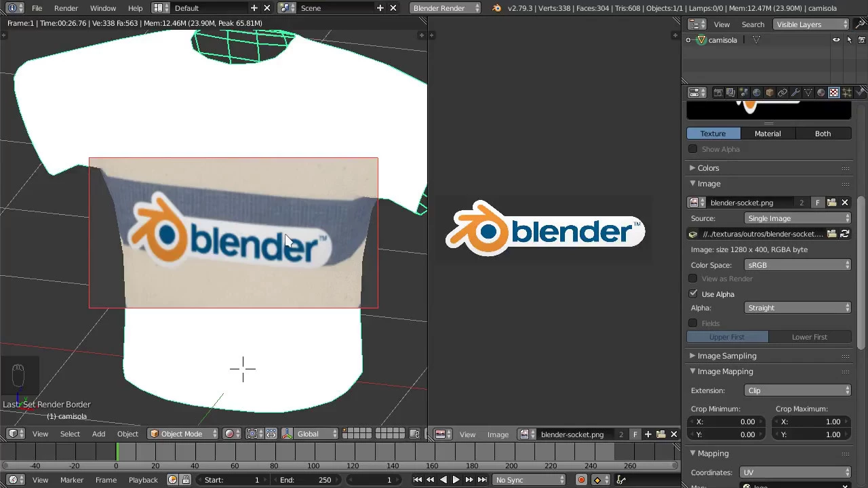
Task: Jump to the last frame of the range
Action: 482,480
